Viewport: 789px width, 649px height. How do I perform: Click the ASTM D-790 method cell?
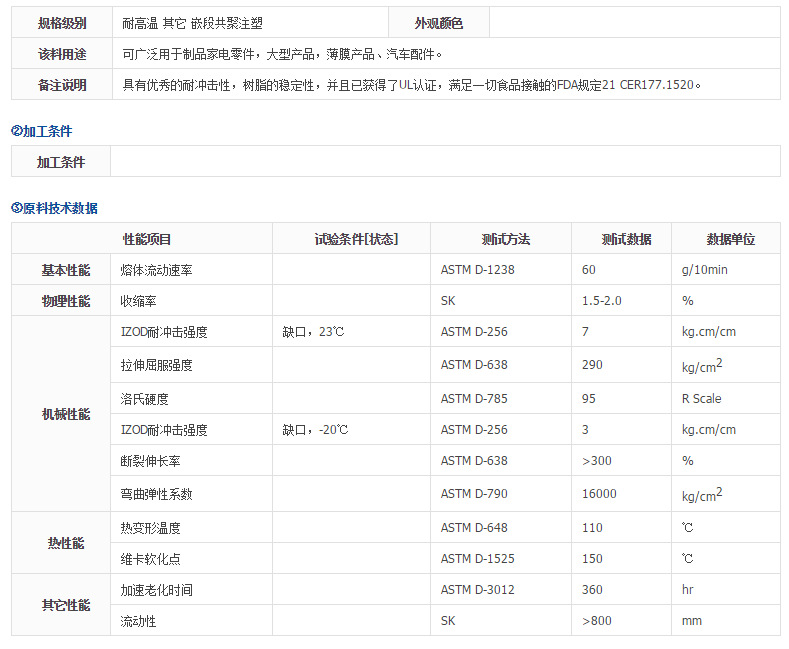501,494
